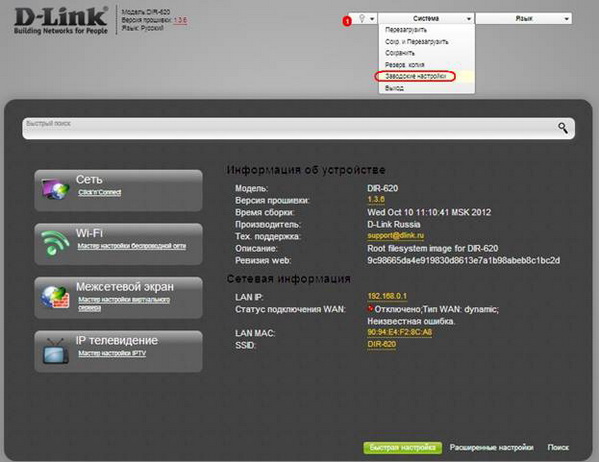Select Выход to log out
This screenshot has height=462, width=599.
click(x=394, y=88)
